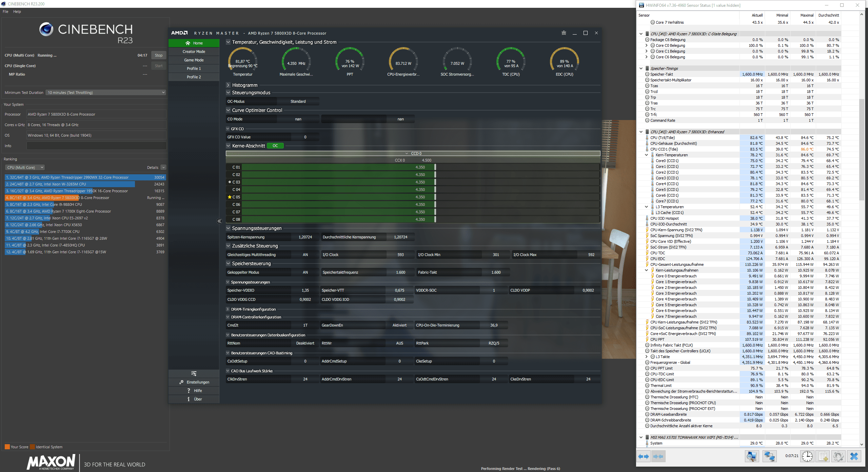Screen dimensions: 868x472
Task: Click HWiNFO collapse-columns inward arrows icon
Action: [658, 456]
